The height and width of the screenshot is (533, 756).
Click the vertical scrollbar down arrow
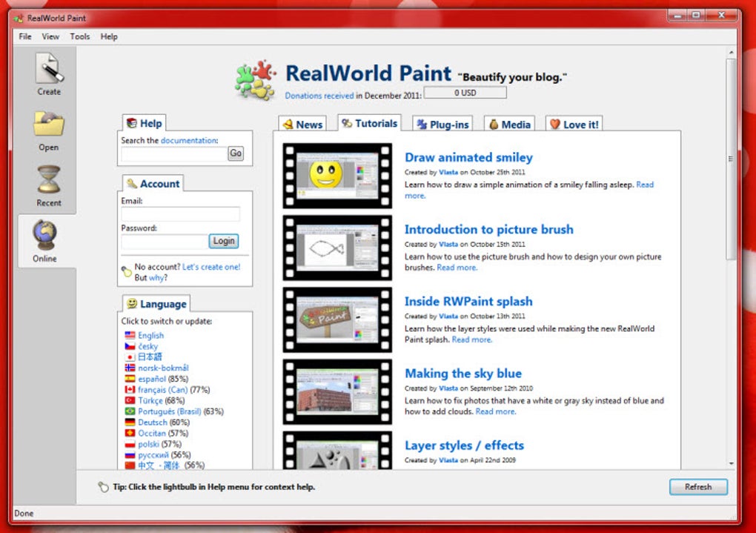pyautogui.click(x=732, y=463)
